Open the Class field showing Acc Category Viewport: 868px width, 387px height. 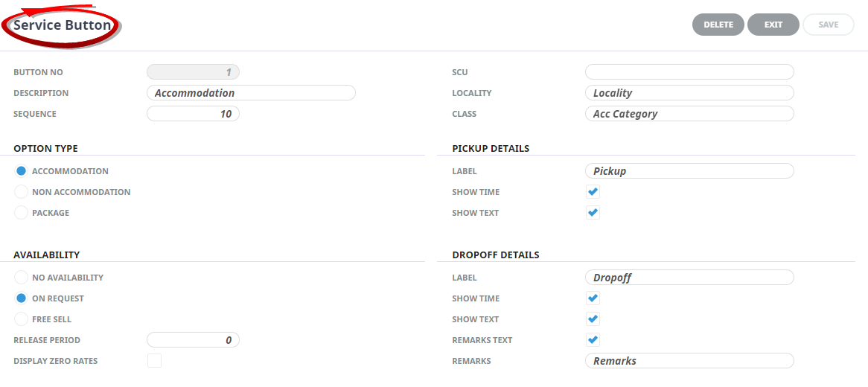pyautogui.click(x=689, y=114)
